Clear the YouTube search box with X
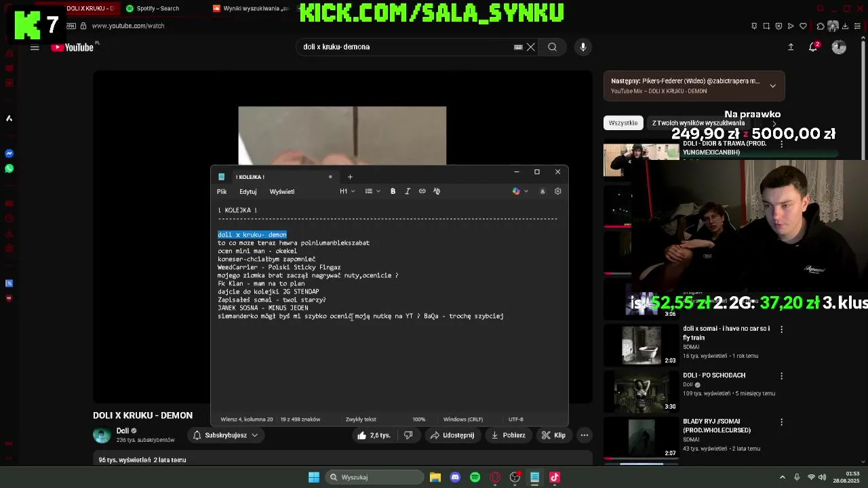 tap(531, 47)
